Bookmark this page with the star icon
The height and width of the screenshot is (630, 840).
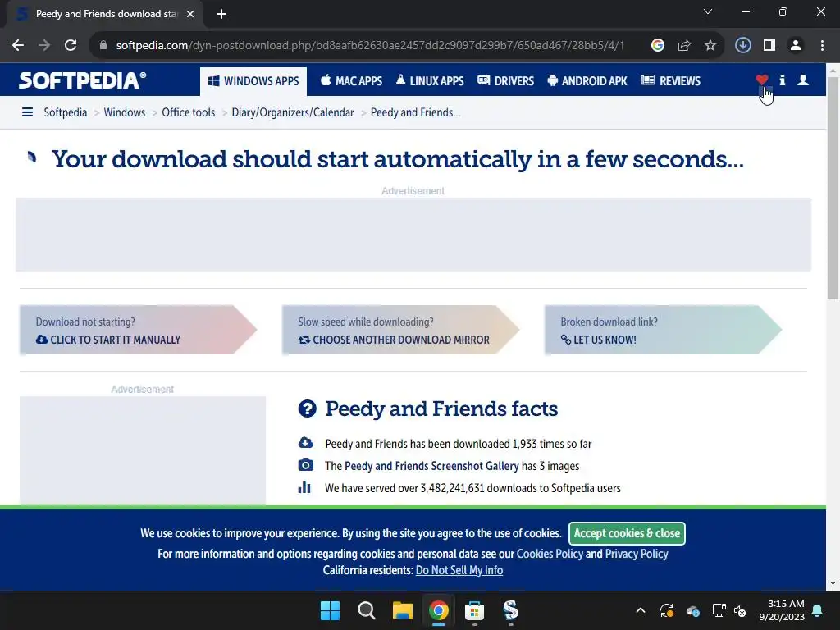(x=710, y=46)
